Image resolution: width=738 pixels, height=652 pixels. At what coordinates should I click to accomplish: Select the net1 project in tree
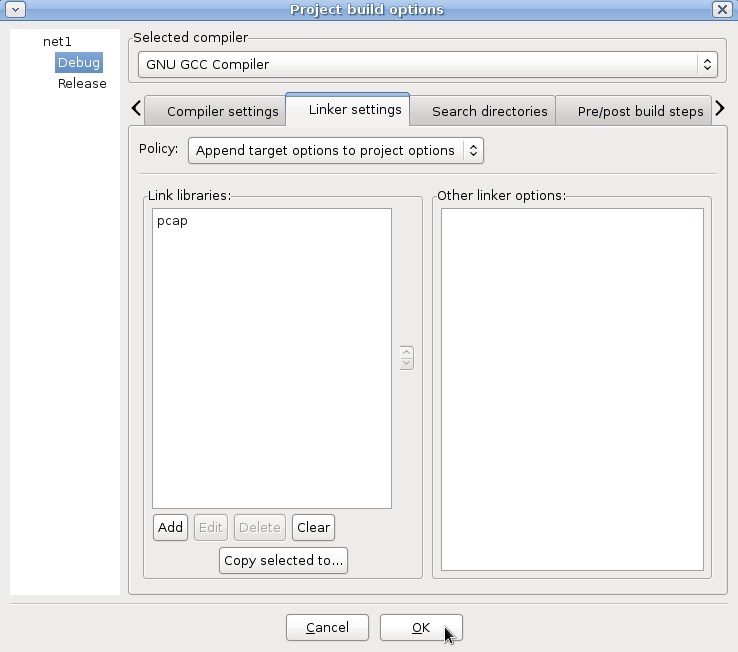57,42
